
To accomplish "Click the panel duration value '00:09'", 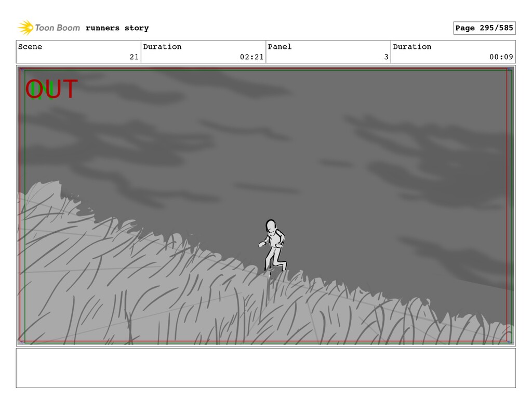I will 501,57.
